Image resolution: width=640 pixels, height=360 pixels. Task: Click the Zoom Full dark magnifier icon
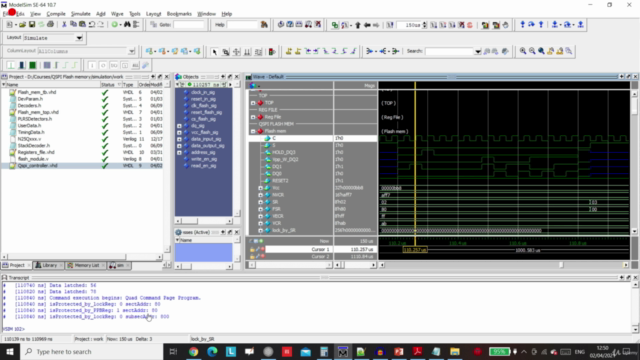541,51
